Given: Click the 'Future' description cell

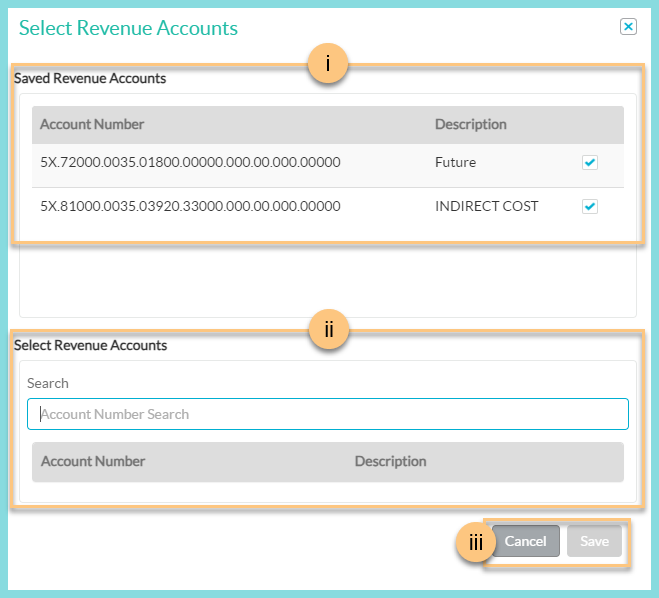Looking at the screenshot, I should point(455,162).
